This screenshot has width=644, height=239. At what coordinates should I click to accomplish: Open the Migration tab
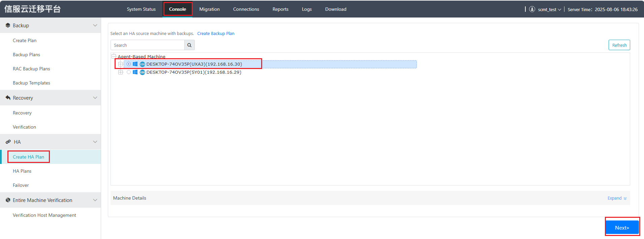coord(209,9)
